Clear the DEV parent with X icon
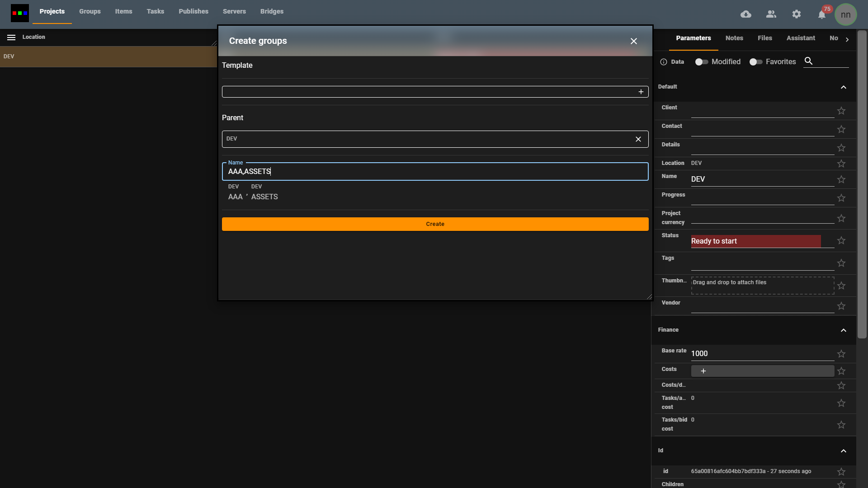868x488 pixels. [638, 139]
